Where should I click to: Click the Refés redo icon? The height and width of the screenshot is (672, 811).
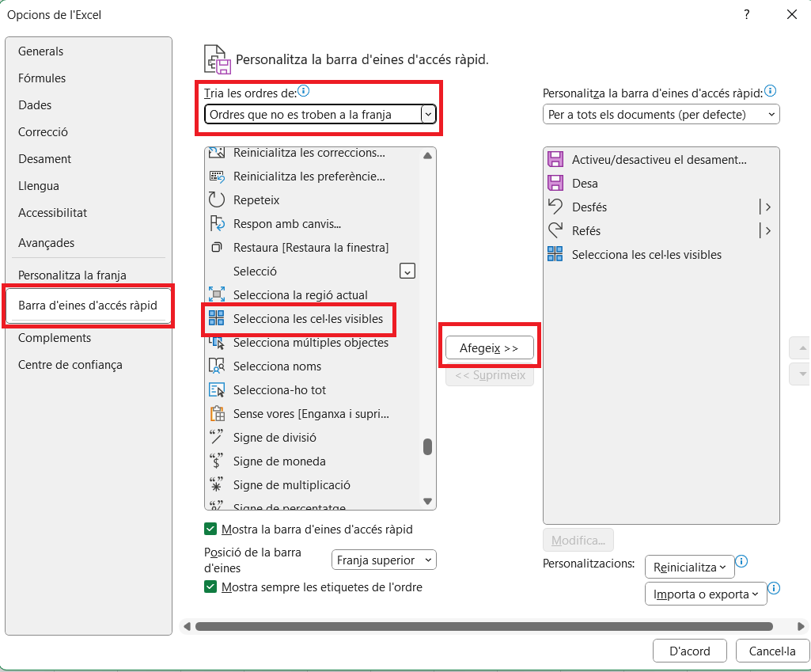point(555,230)
